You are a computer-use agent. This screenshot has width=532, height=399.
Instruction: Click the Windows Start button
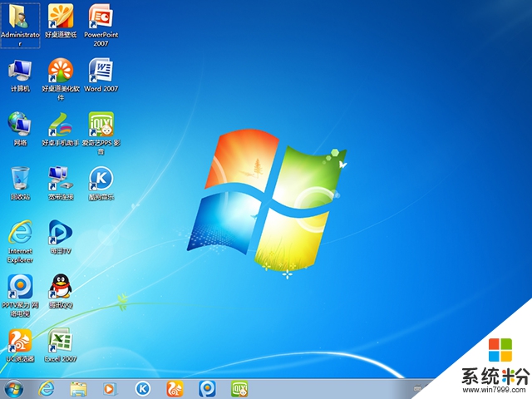pyautogui.click(x=14, y=388)
